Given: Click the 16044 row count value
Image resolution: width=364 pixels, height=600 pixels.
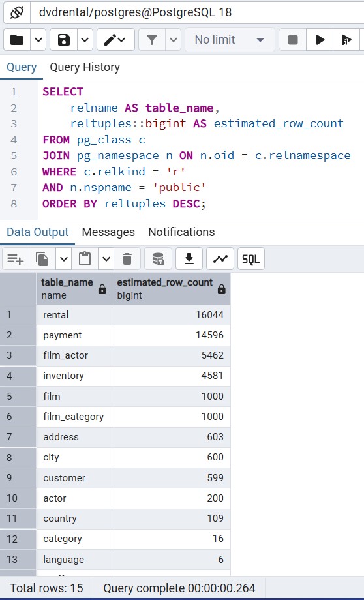Looking at the screenshot, I should coord(171,315).
